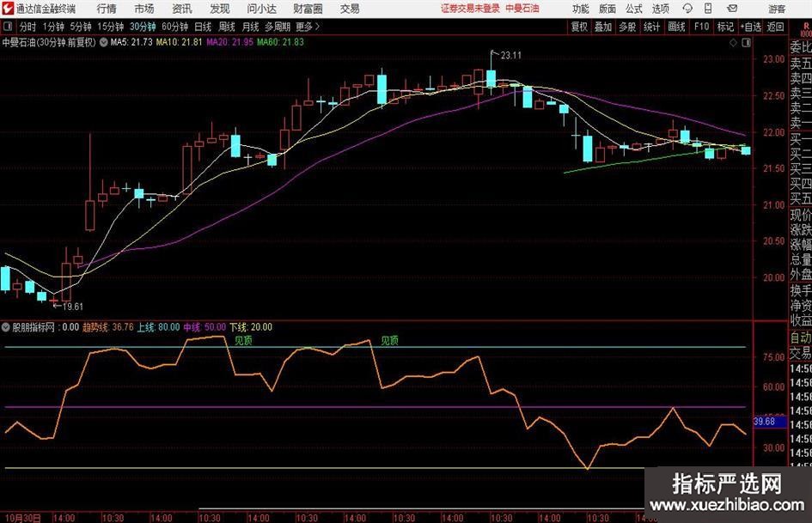Click the 上线: 80.00 indicator label

coord(158,327)
